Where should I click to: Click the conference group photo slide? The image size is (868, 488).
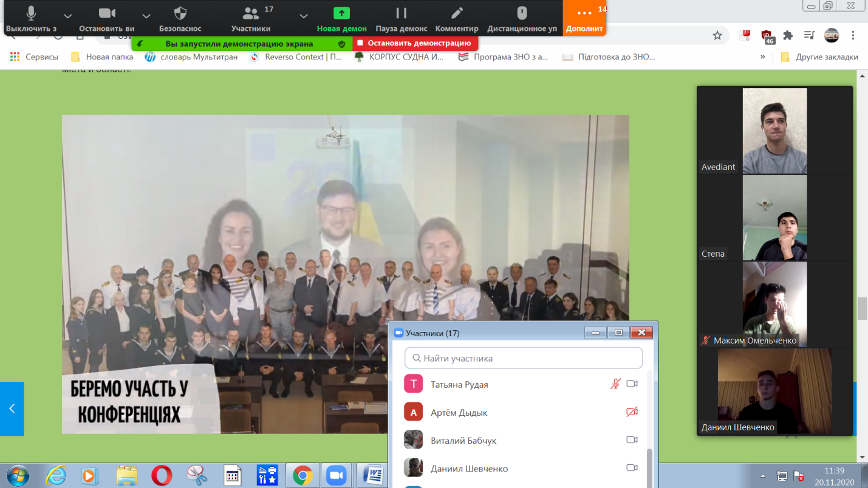click(346, 274)
